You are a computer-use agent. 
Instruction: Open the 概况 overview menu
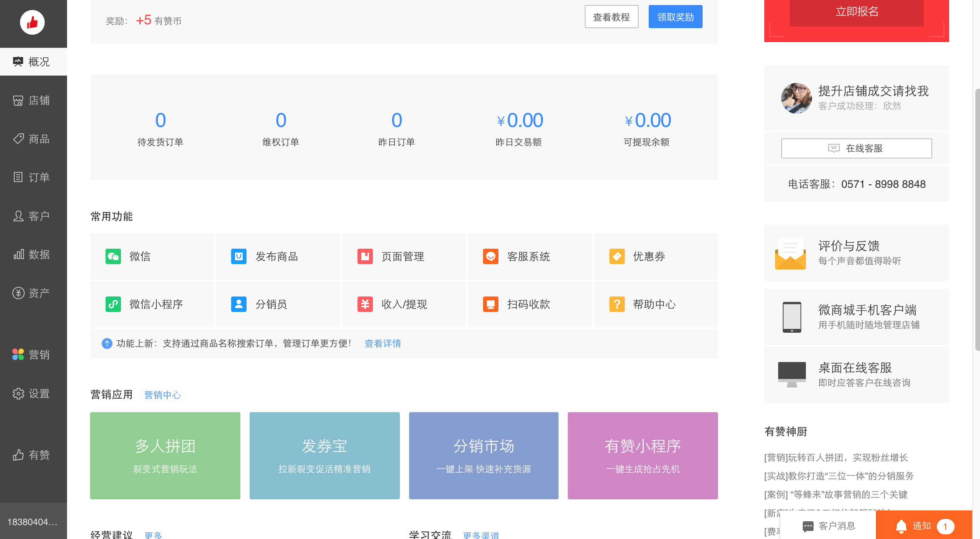pyautogui.click(x=33, y=62)
